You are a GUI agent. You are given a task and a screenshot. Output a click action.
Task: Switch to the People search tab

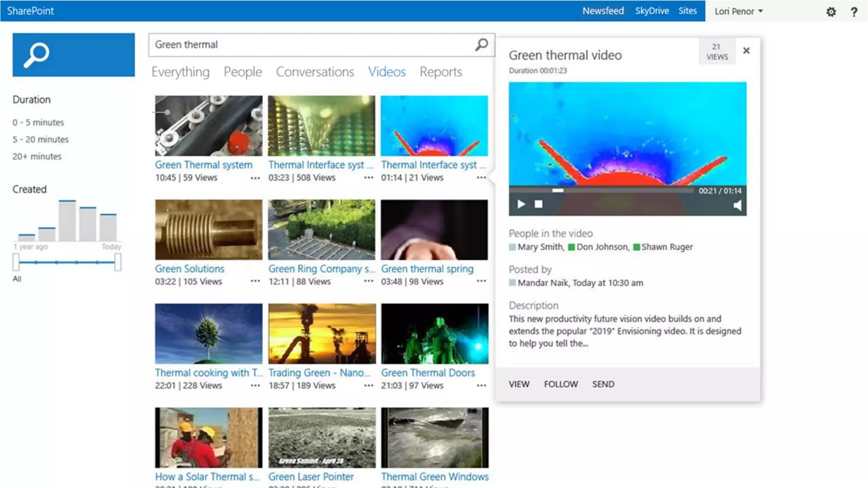(x=243, y=72)
